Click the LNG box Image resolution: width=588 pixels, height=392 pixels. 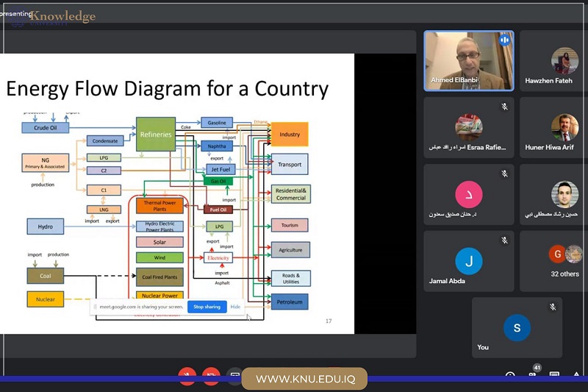pos(104,210)
